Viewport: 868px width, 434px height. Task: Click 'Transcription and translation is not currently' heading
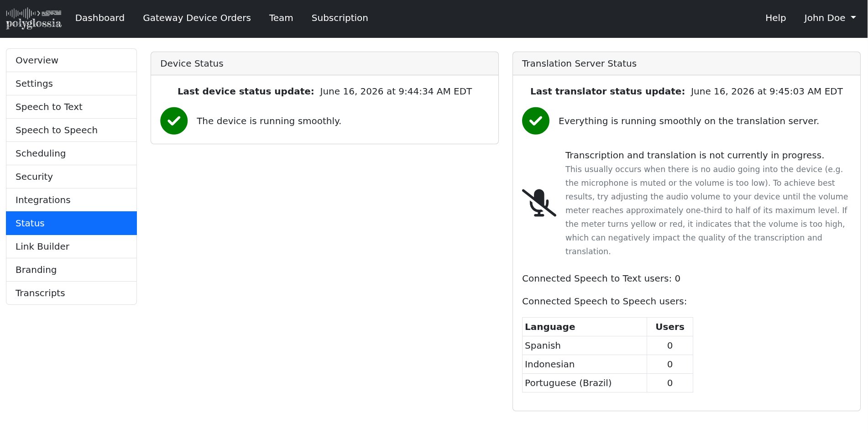pos(695,155)
